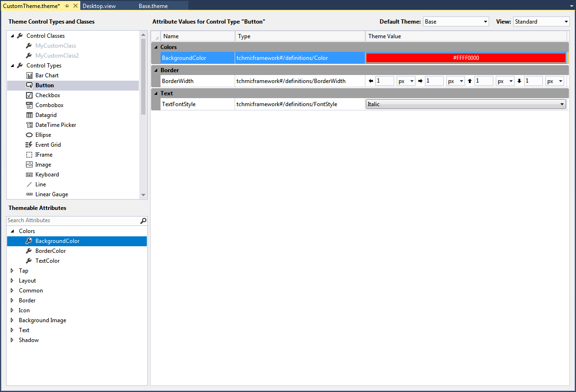Click the DateTime Picker calendar icon
The width and height of the screenshot is (576, 392).
29,125
